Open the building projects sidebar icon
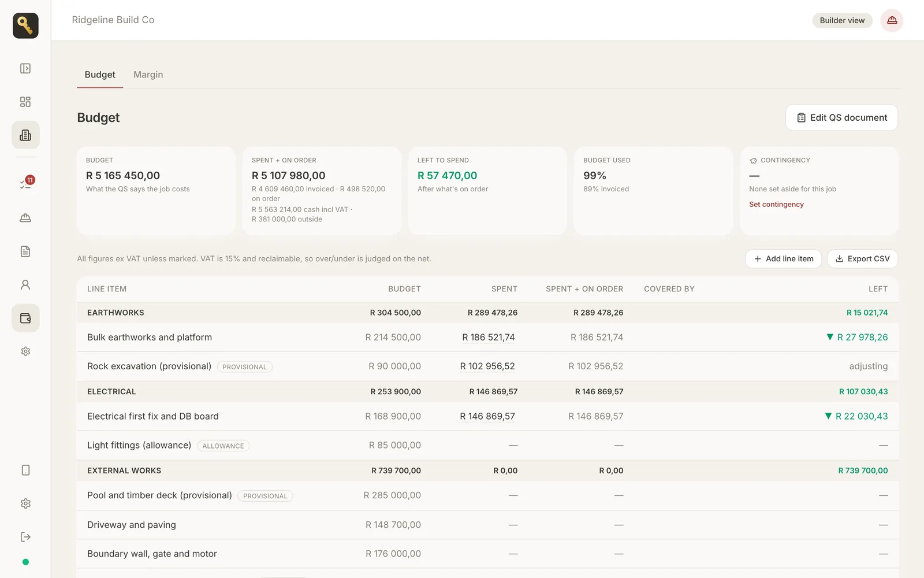924x578 pixels. 25,135
